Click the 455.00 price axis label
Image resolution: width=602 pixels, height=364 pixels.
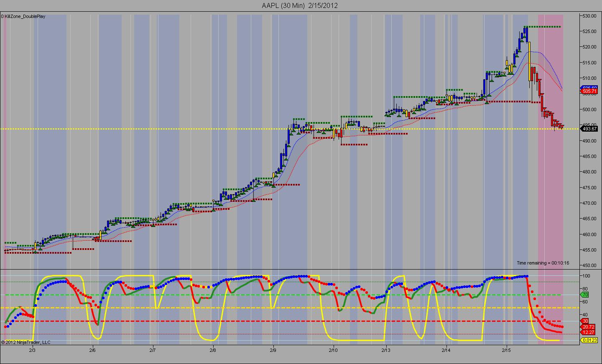point(589,250)
